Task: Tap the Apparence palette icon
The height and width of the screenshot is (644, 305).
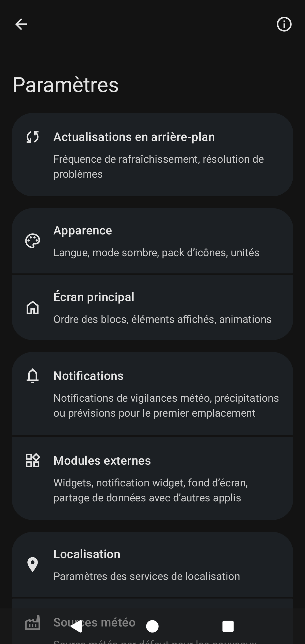Action: (x=33, y=241)
